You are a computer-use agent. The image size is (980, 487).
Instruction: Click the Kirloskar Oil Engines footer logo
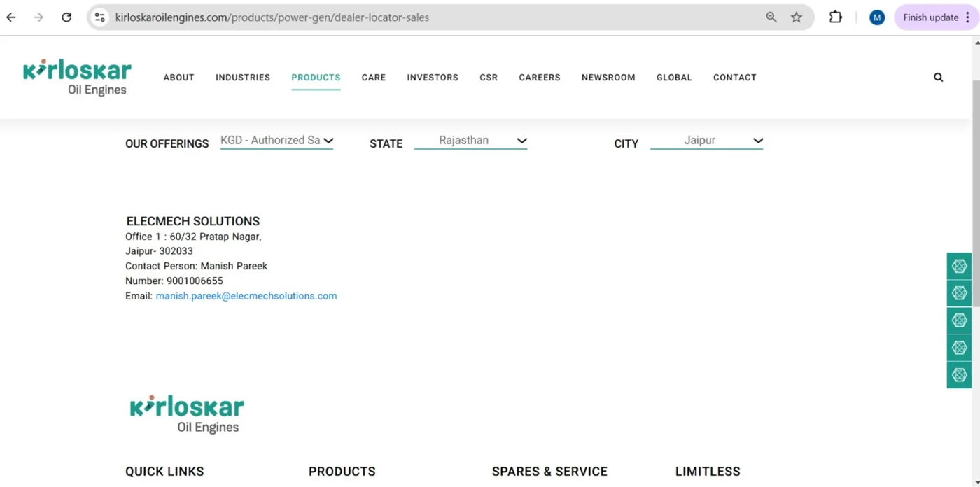click(187, 414)
